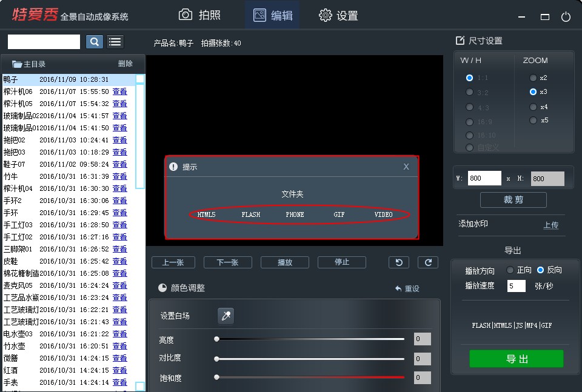
Task: Click the power exit icon
Action: tap(566, 17)
